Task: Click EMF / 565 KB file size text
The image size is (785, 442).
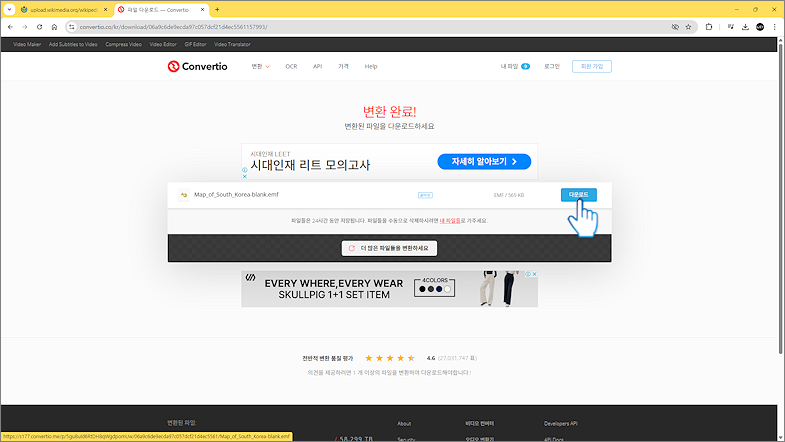Action: pos(509,195)
